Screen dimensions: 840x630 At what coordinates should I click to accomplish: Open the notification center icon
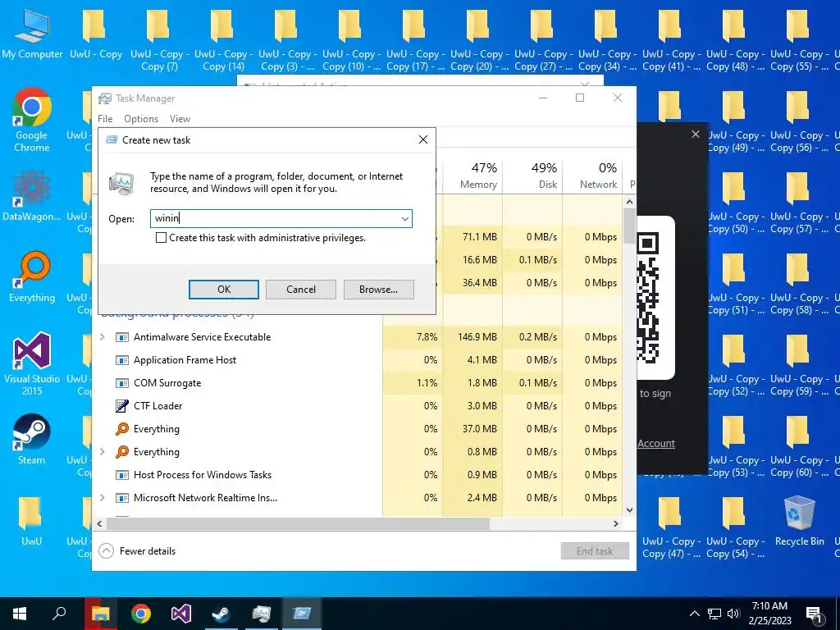pyautogui.click(x=813, y=614)
